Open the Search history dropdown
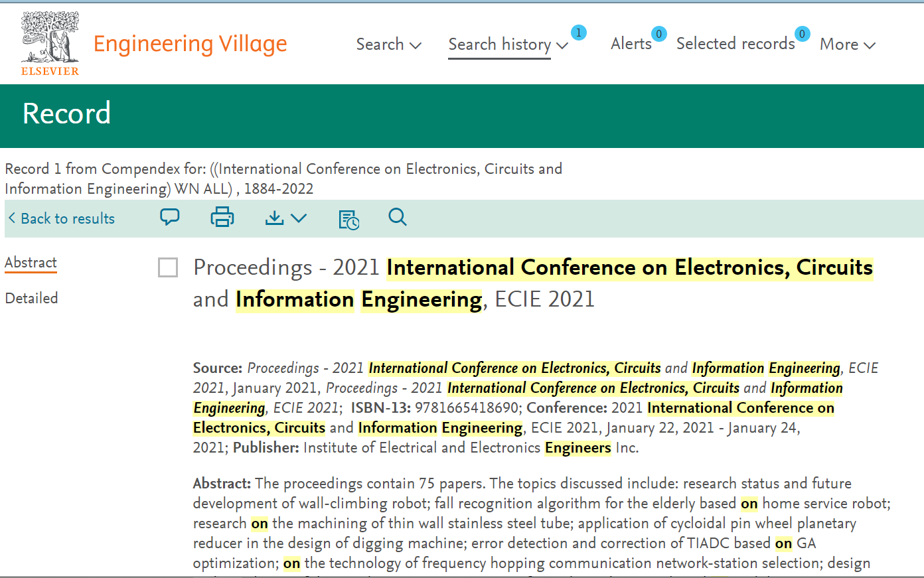 pos(508,44)
